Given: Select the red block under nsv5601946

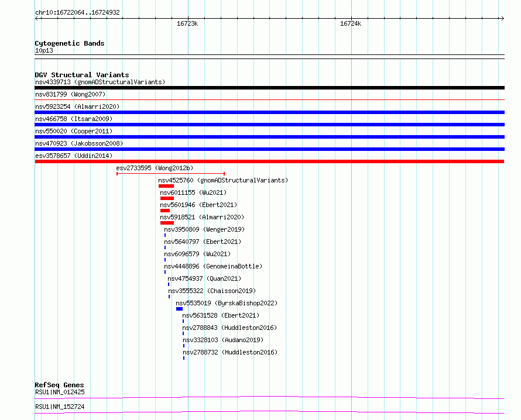Looking at the screenshot, I should click(165, 211).
